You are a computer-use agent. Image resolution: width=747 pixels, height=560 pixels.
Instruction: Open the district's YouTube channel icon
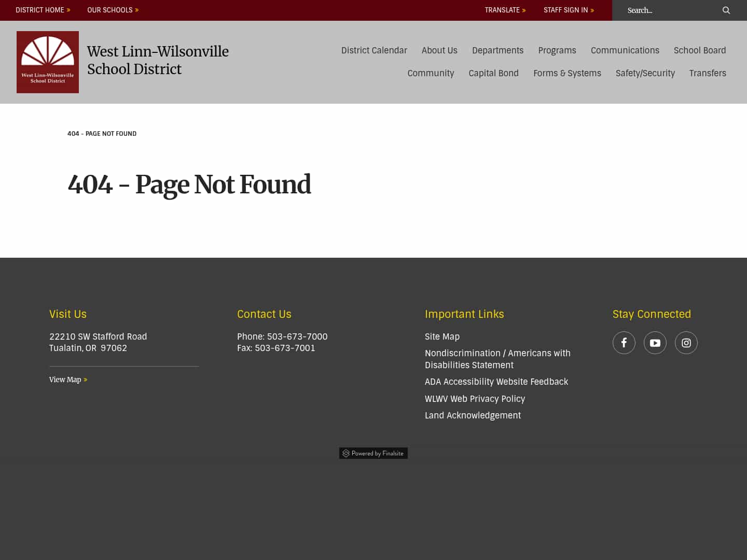(655, 343)
